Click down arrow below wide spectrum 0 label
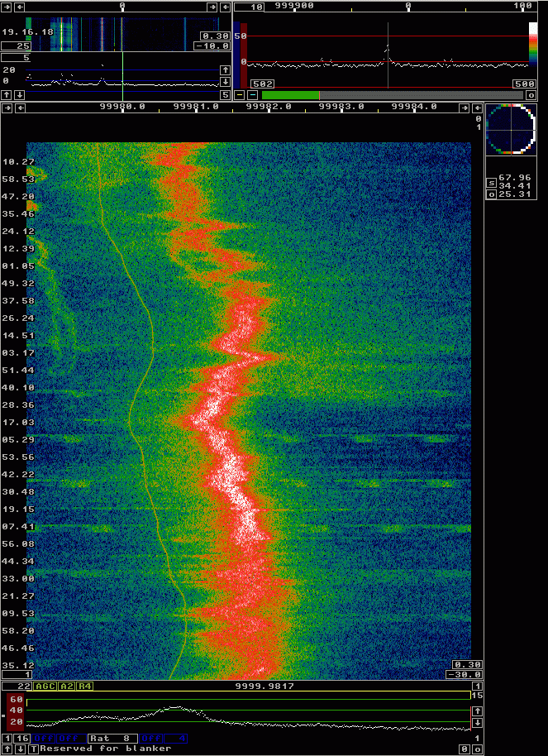The width and height of the screenshot is (548, 756). [19, 94]
